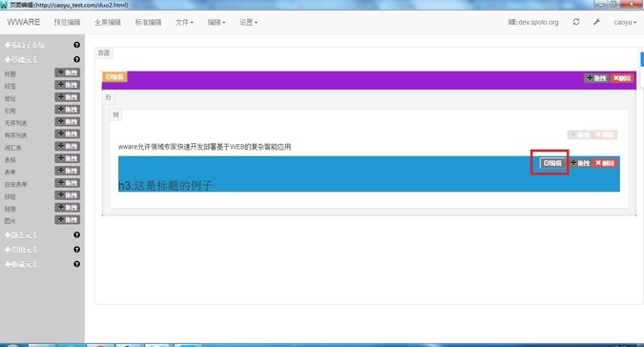
Task: Click the 拖拽 drag handle for 词汇表
Action: click(x=68, y=147)
